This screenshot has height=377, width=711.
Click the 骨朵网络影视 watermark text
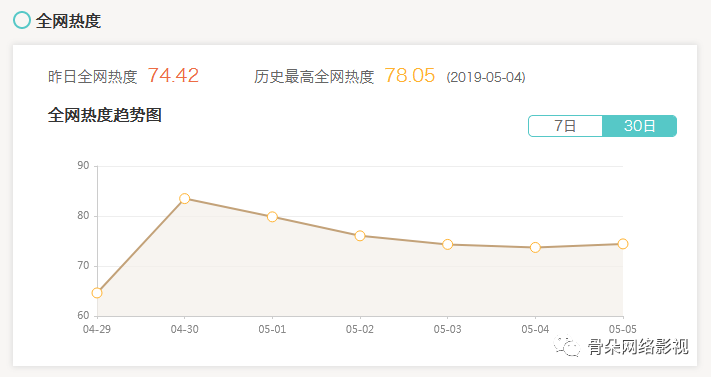[x=638, y=347]
